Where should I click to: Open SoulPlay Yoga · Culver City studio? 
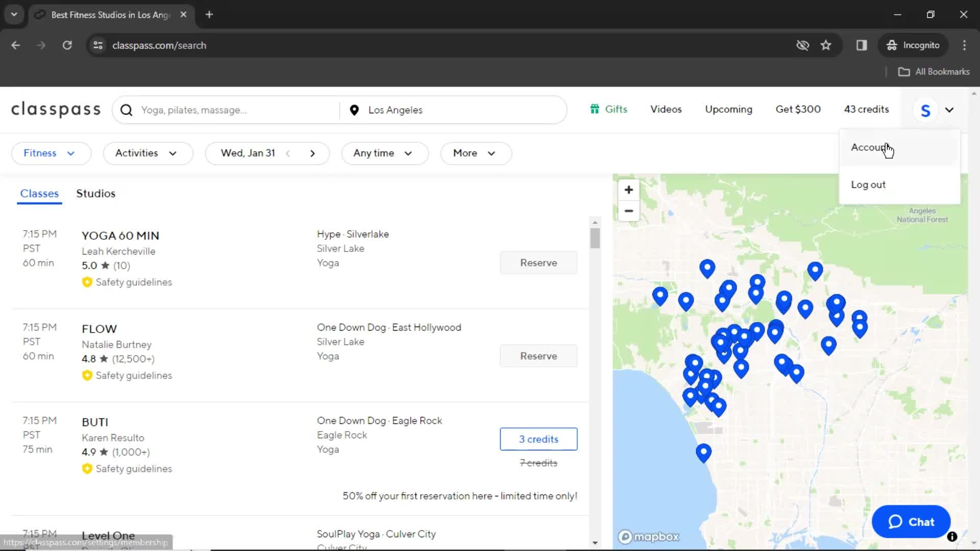(x=376, y=534)
